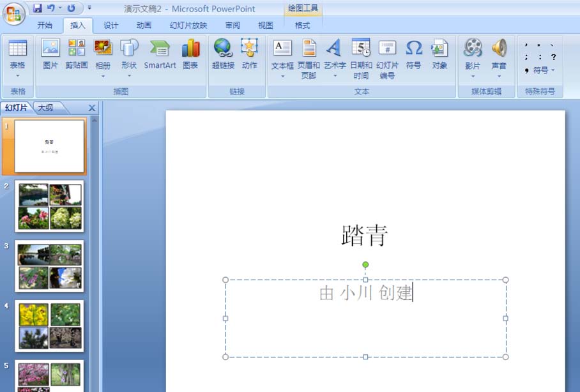Select slide 4 thumbnail
The image size is (580, 392).
click(49, 326)
